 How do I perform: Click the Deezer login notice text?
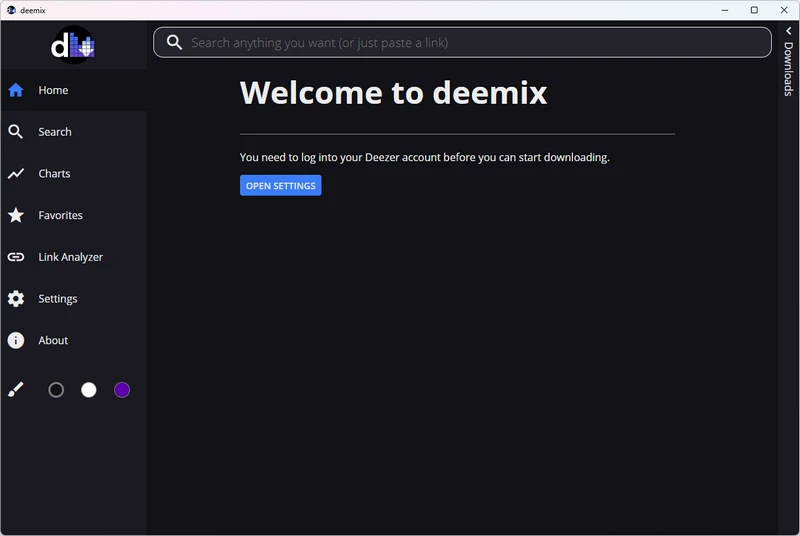[x=424, y=157]
